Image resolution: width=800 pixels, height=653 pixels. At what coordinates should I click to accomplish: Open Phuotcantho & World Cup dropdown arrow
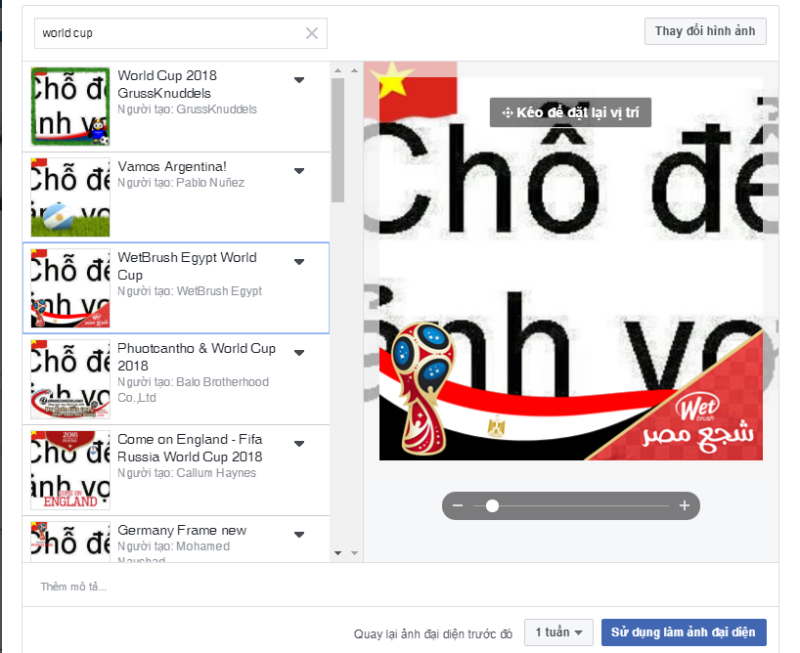coord(299,353)
